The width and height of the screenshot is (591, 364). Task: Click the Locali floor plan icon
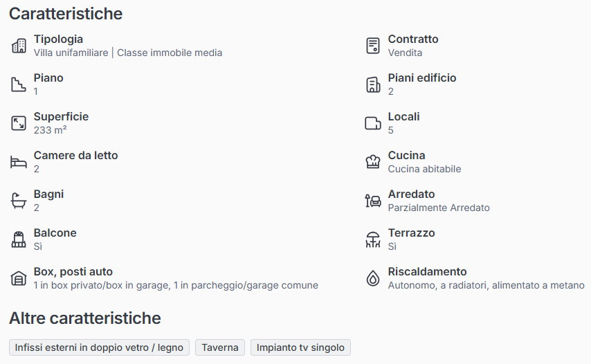pyautogui.click(x=373, y=123)
